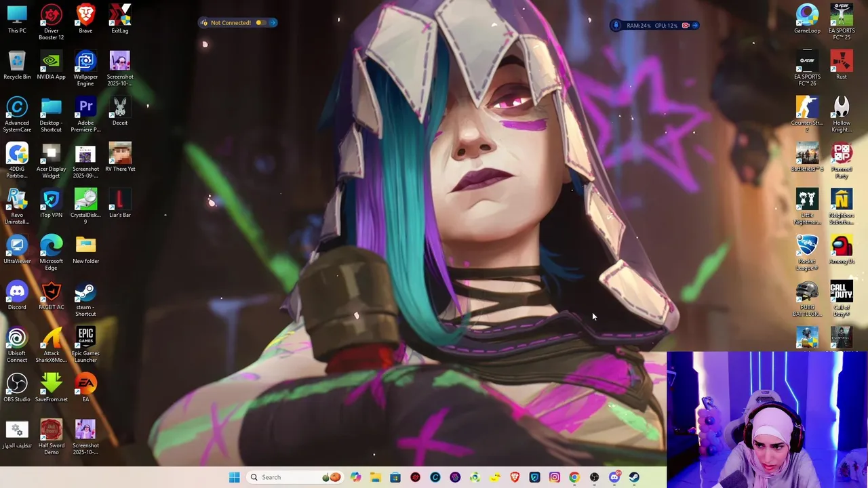
Task: Open Ubisoft Connect desktop icon
Action: tap(17, 344)
